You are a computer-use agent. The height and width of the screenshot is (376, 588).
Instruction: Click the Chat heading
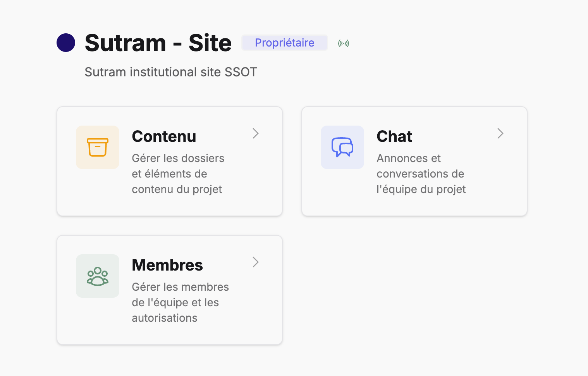pyautogui.click(x=394, y=136)
